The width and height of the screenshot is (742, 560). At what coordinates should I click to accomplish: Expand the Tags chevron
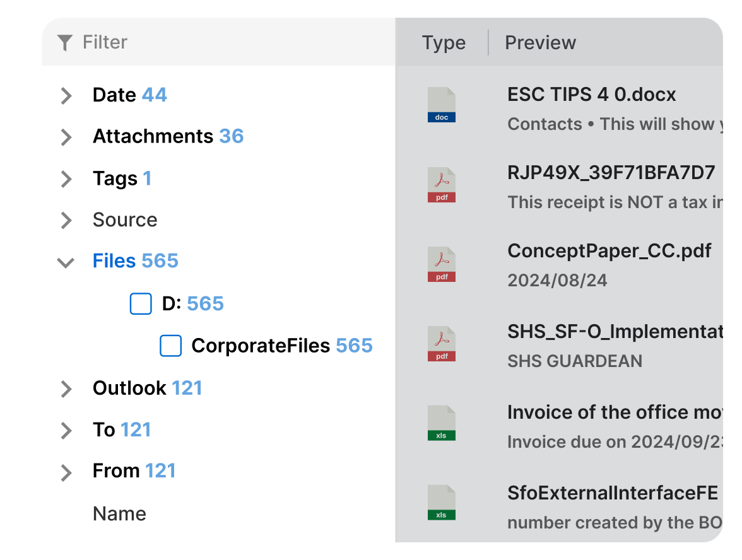[66, 179]
